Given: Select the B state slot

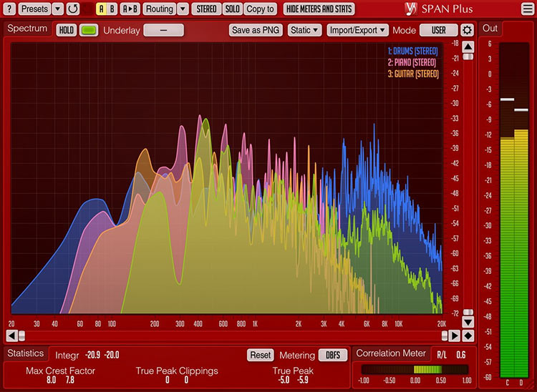Looking at the screenshot, I should pyautogui.click(x=112, y=9).
